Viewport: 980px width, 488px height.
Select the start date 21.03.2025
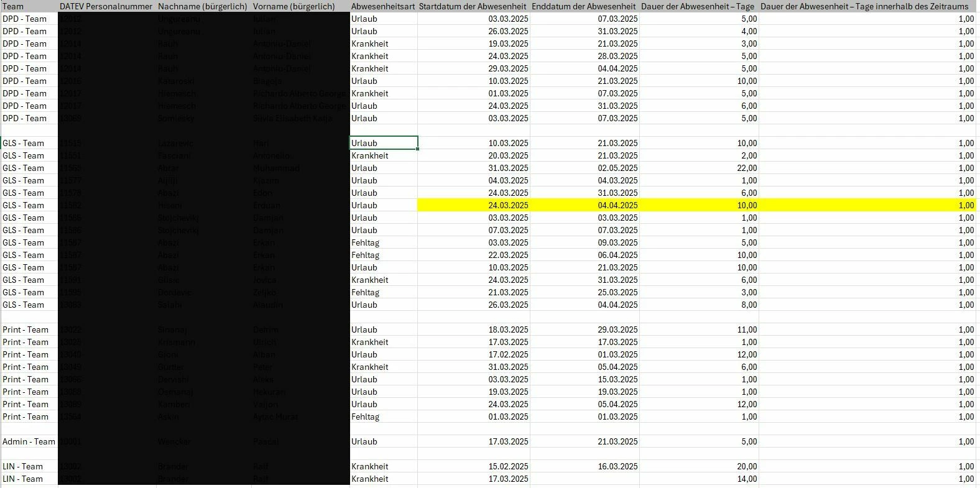click(x=508, y=292)
